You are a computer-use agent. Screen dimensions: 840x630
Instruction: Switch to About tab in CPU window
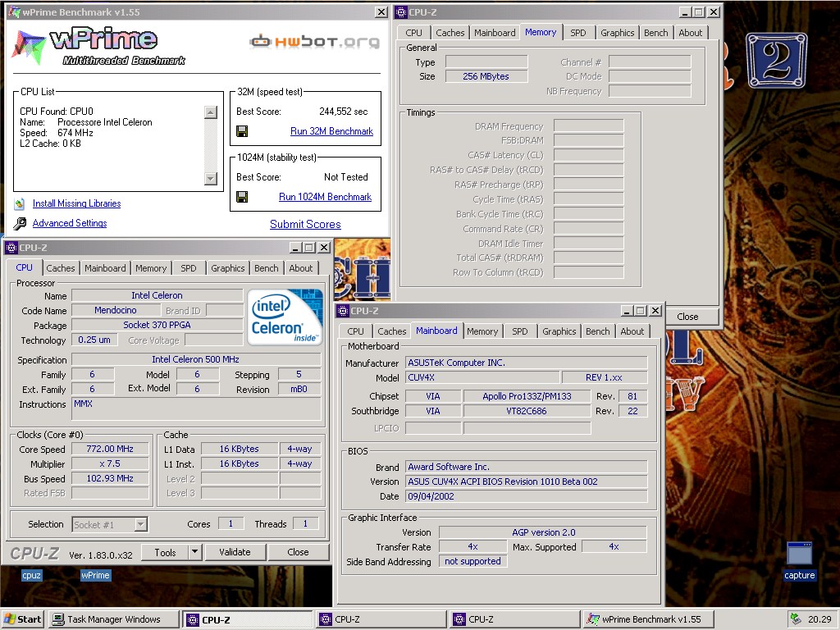coord(301,268)
